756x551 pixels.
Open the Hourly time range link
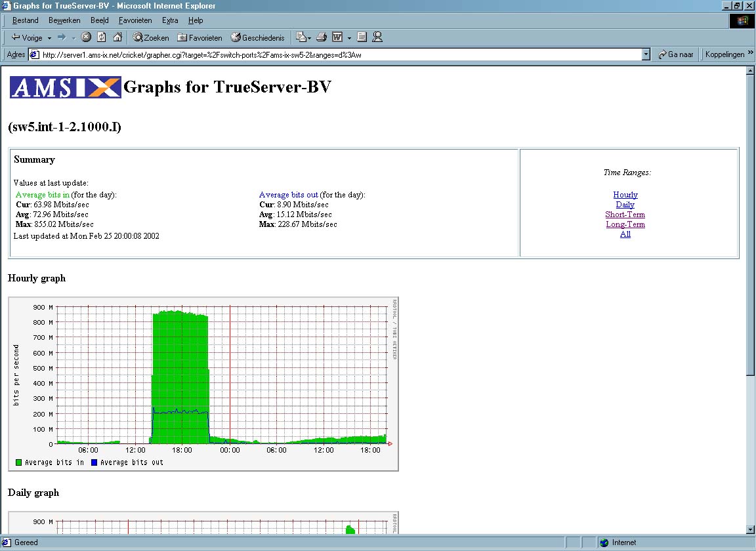(625, 195)
